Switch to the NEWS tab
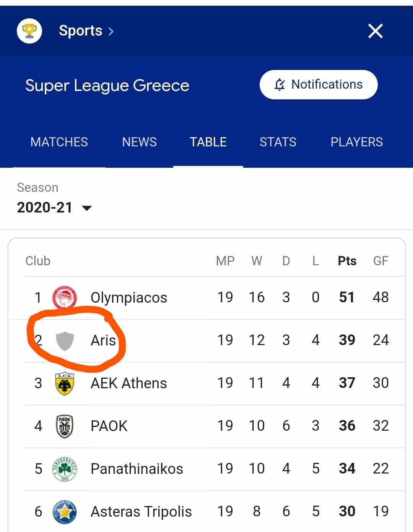 [139, 142]
